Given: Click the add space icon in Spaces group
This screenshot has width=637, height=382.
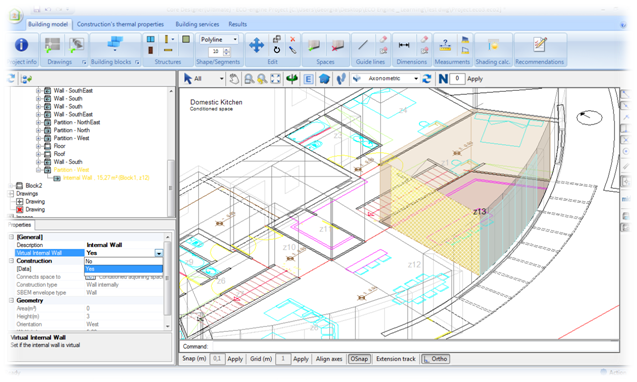Looking at the screenshot, I should [313, 45].
